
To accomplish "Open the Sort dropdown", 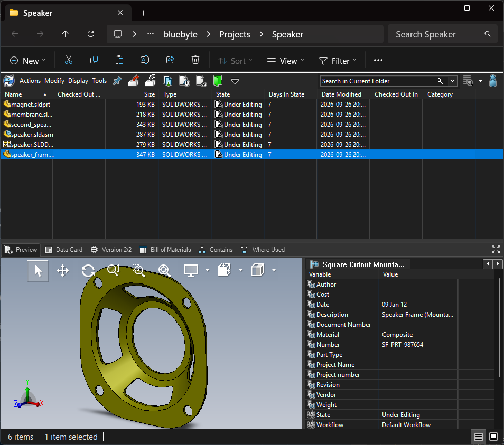I will pyautogui.click(x=235, y=61).
